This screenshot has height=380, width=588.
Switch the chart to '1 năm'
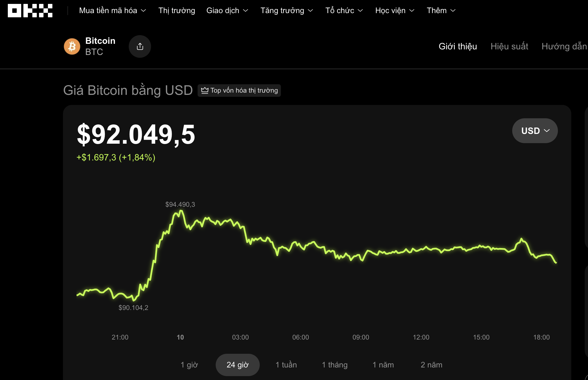[383, 365]
